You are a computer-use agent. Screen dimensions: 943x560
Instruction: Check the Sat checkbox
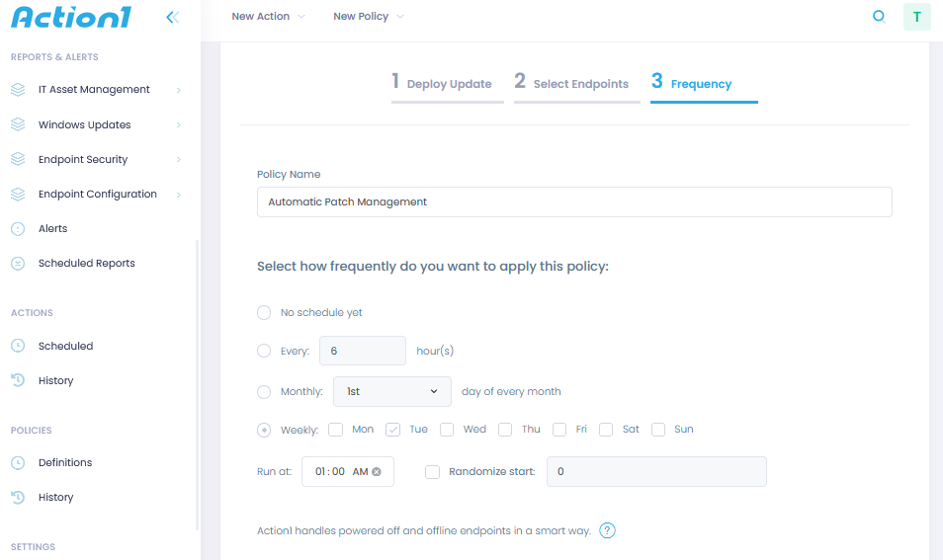pyautogui.click(x=606, y=430)
